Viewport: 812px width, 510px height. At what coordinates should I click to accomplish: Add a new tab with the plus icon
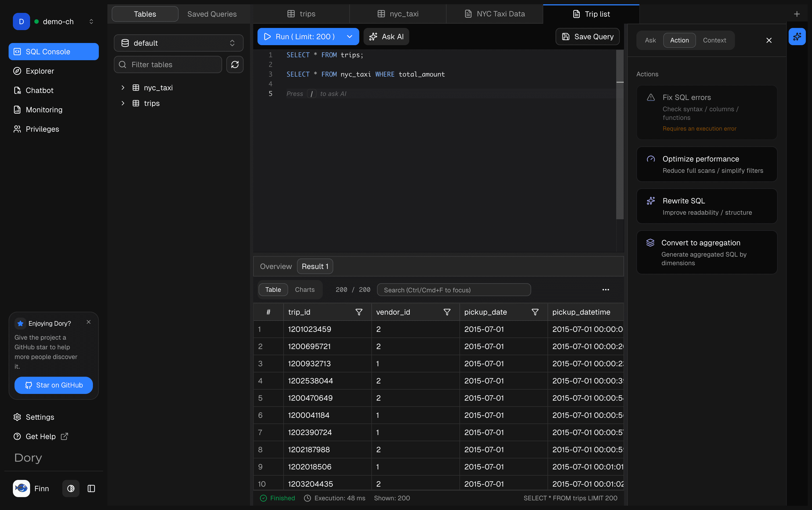pyautogui.click(x=796, y=14)
